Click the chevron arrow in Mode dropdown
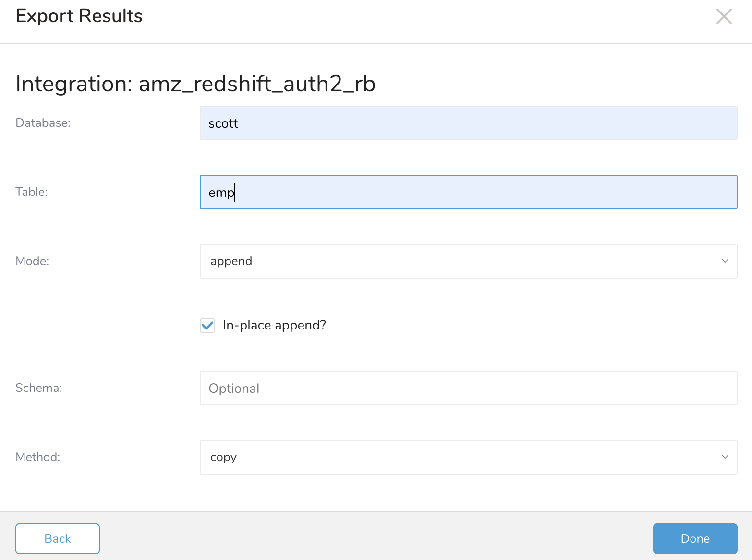This screenshot has height=560, width=752. 725,261
